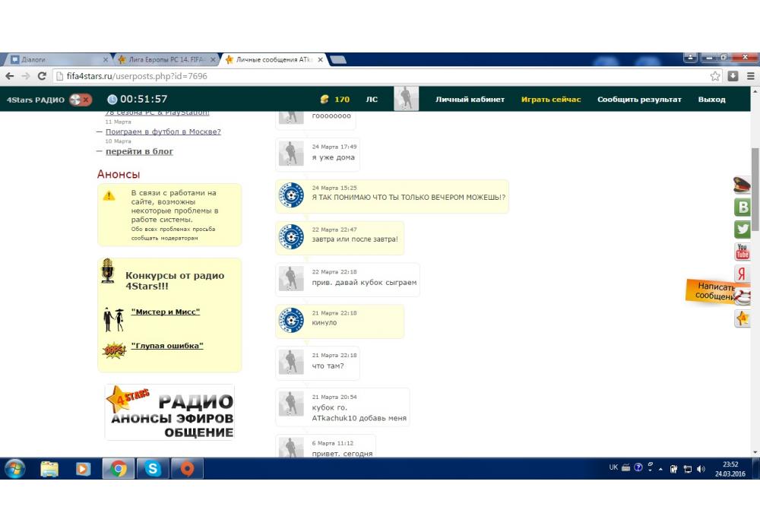Toggle the 4Stars radio on/off switch
760x532 pixels.
tap(80, 100)
